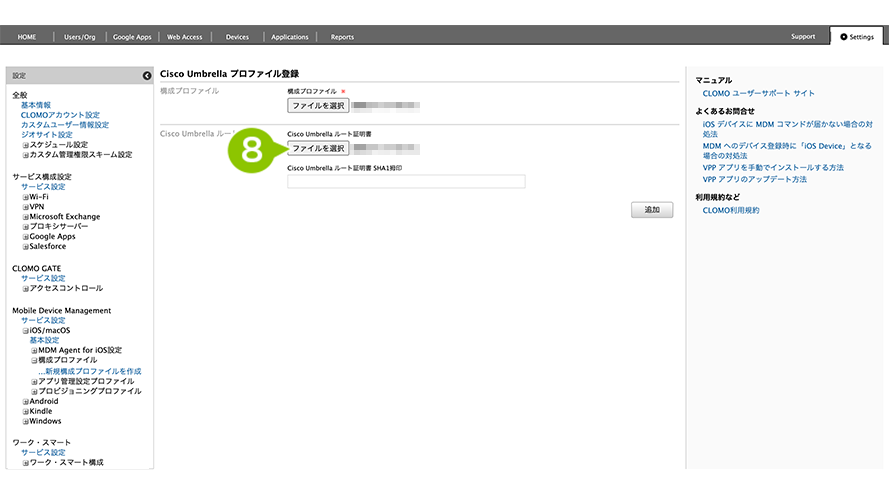Click the 追加 button
This screenshot has height=500, width=889.
(x=652, y=210)
